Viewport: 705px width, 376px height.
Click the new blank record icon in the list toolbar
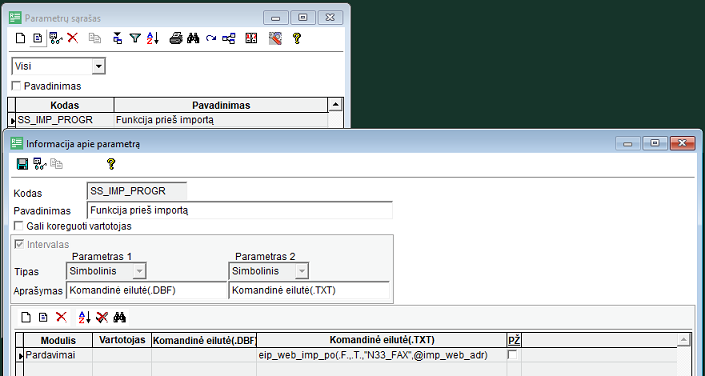[20, 39]
